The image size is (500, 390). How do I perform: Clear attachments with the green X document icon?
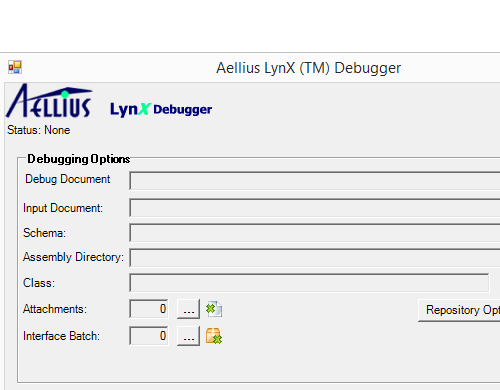coord(214,309)
